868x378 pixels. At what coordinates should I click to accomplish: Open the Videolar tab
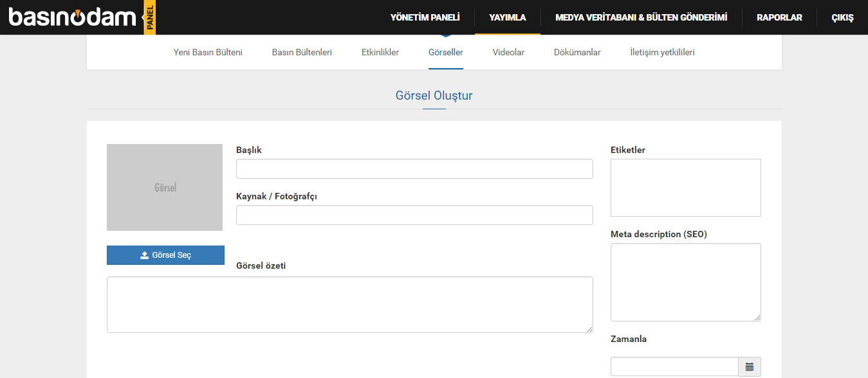click(x=508, y=52)
